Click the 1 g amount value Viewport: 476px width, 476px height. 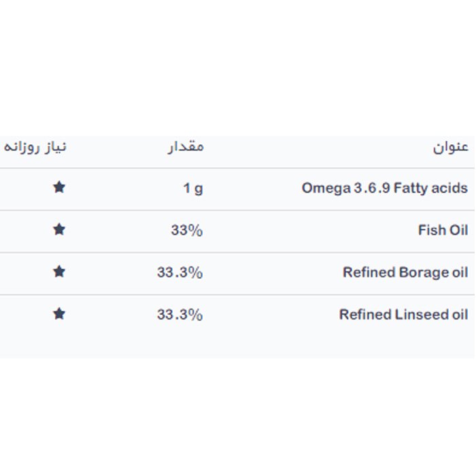(193, 188)
